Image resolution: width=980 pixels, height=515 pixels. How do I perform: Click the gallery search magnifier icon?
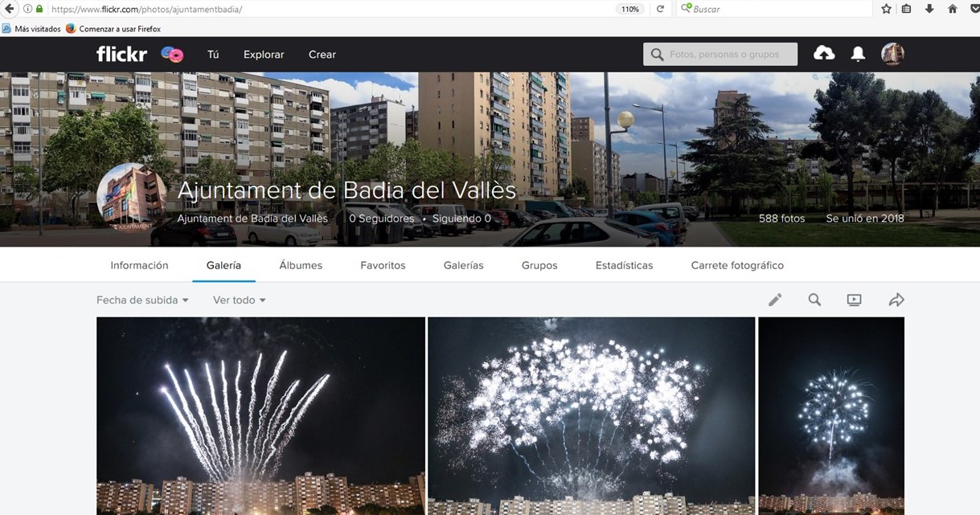pos(814,300)
